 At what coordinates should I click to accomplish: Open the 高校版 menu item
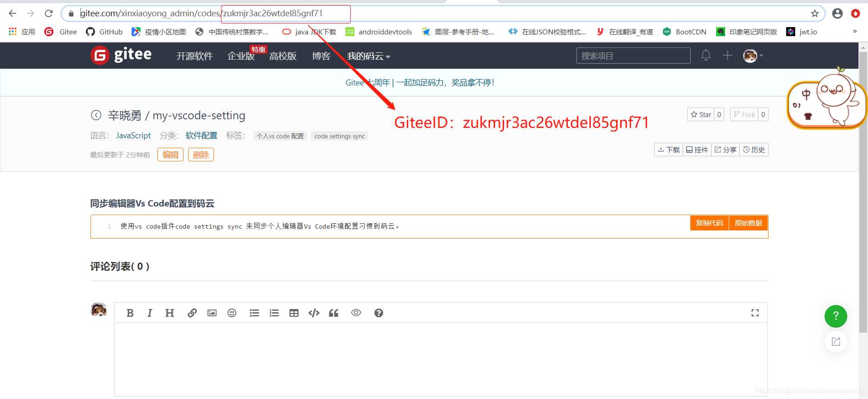(x=283, y=56)
